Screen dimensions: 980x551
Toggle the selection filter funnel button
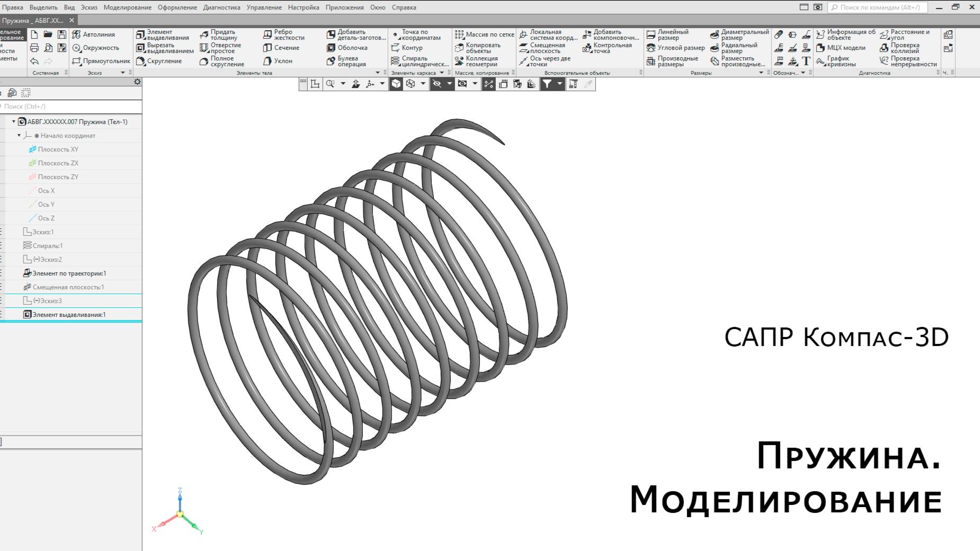coord(547,84)
